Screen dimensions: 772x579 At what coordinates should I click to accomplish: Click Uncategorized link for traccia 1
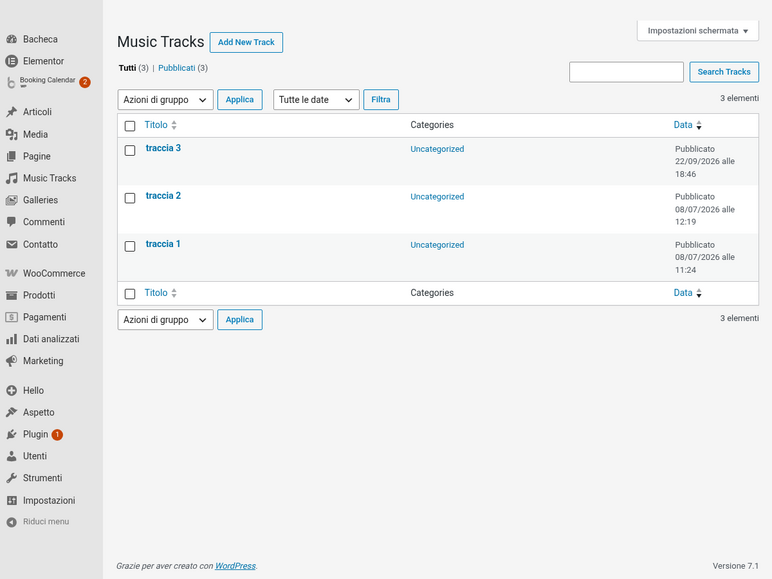[x=437, y=245]
